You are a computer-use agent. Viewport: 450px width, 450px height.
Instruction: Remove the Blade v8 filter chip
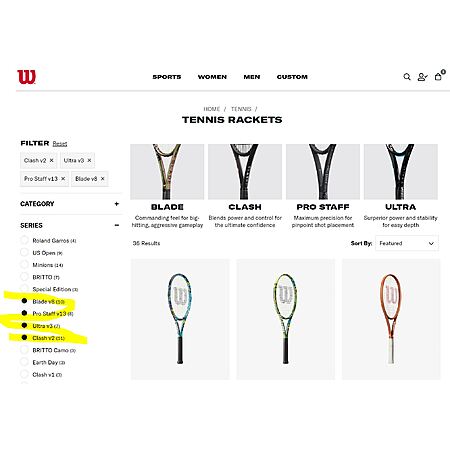click(103, 179)
